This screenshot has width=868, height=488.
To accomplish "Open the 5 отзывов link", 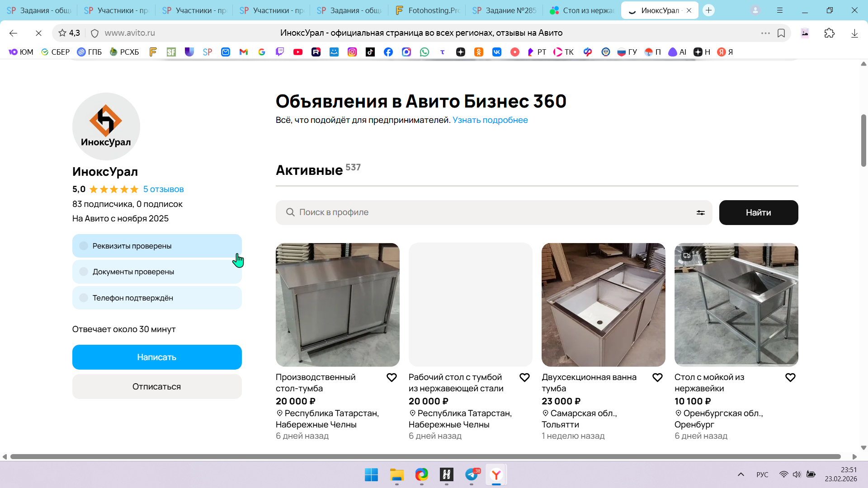I will point(163,189).
